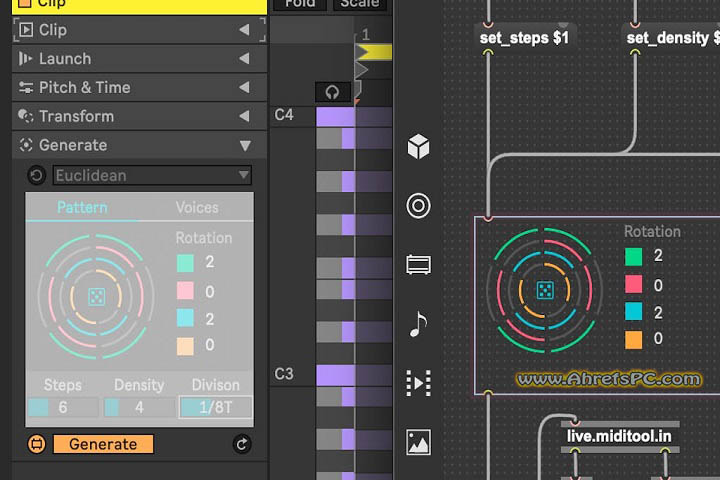Switch to the Voices tab
The height and width of the screenshot is (480, 720).
pyautogui.click(x=197, y=207)
